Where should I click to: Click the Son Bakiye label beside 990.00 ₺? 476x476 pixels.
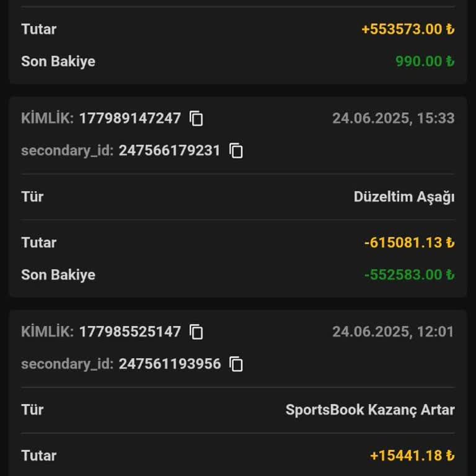(58, 61)
